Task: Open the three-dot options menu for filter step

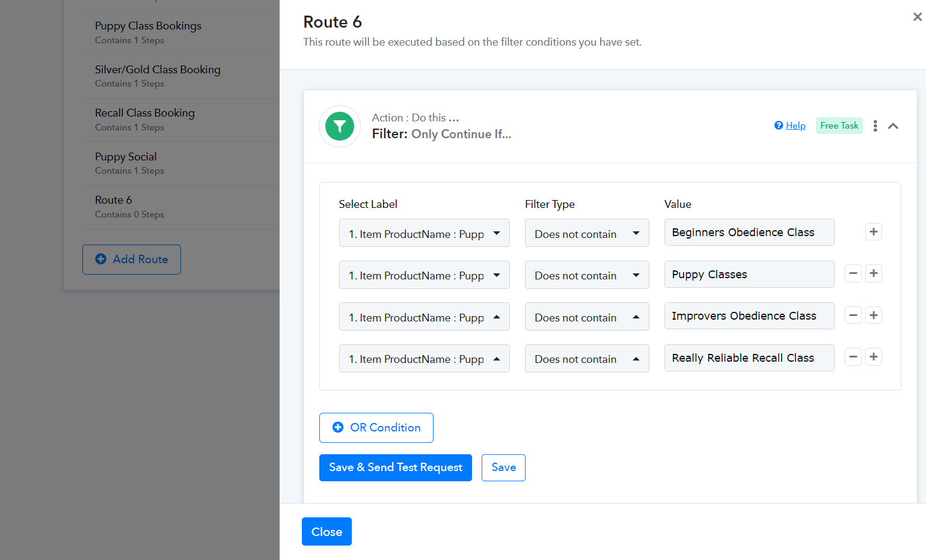Action: [x=875, y=126]
